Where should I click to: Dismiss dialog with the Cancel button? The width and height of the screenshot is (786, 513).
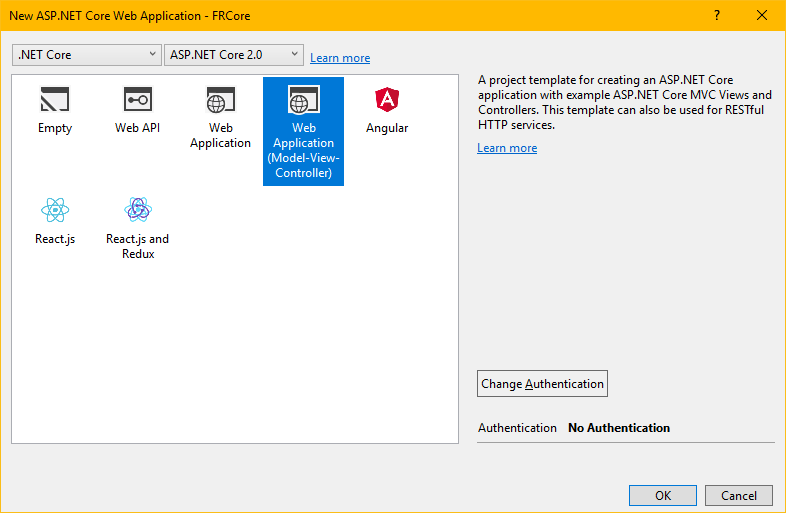739,495
